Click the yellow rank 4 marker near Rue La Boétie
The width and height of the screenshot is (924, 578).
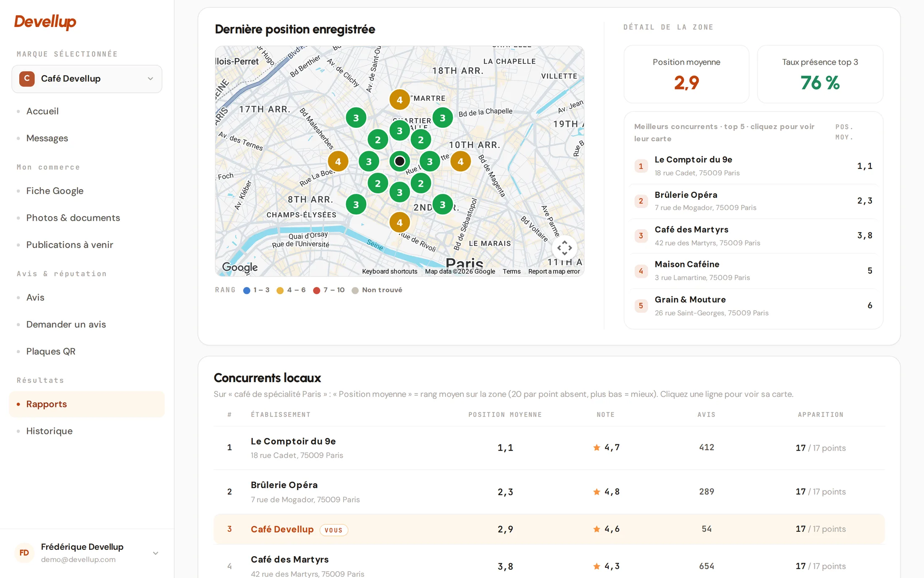click(338, 161)
